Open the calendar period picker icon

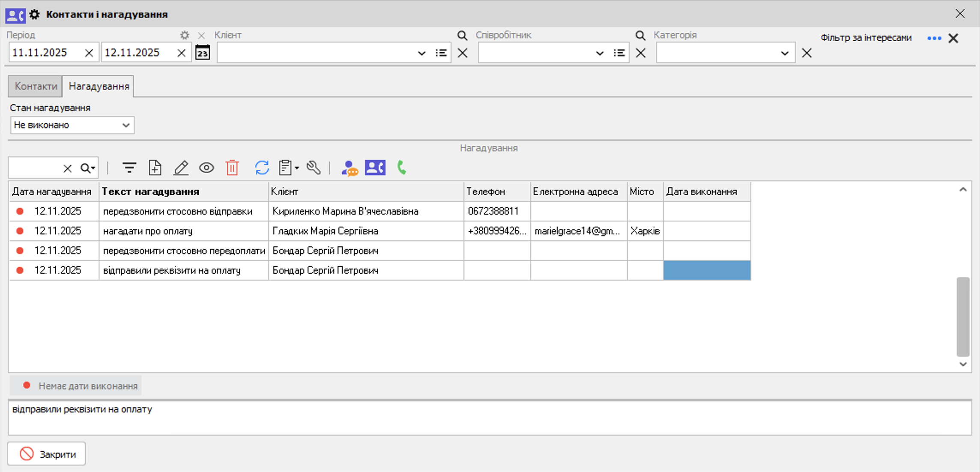(203, 53)
